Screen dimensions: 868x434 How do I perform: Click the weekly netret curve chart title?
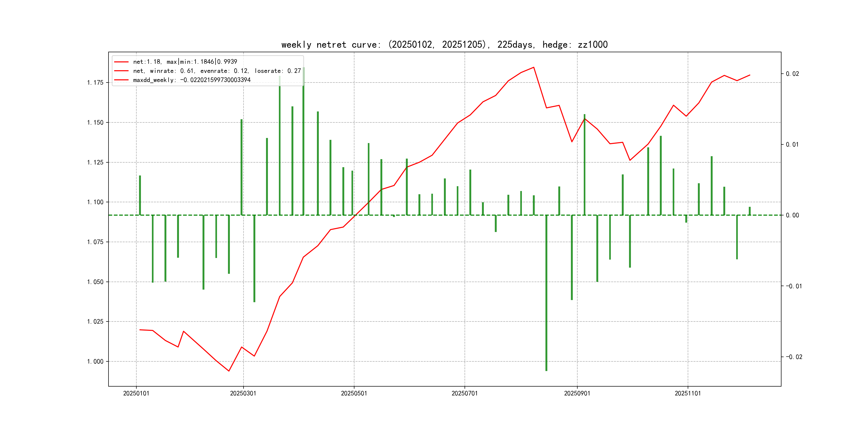[x=444, y=44]
